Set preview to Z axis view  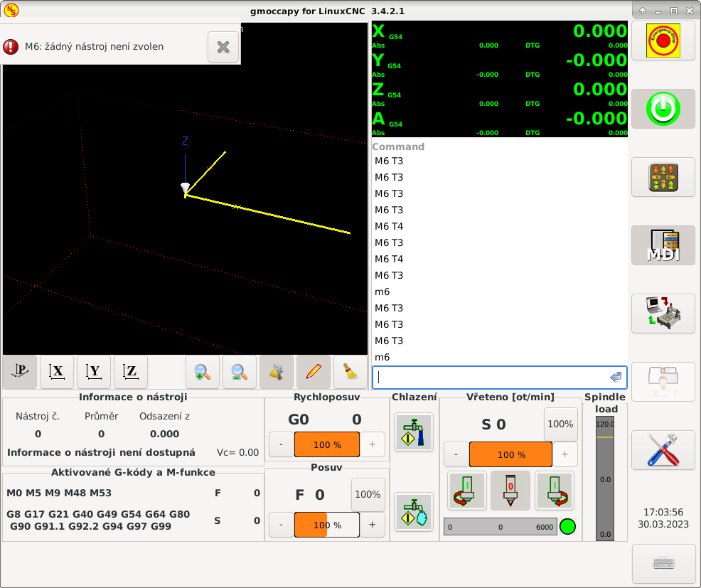pyautogui.click(x=131, y=371)
